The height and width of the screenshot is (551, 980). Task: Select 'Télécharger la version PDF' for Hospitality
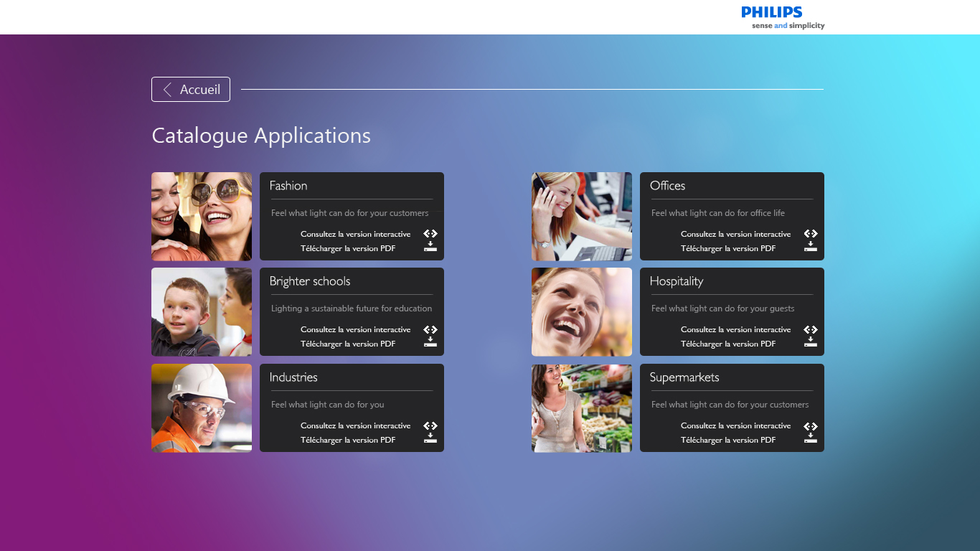[x=728, y=344]
